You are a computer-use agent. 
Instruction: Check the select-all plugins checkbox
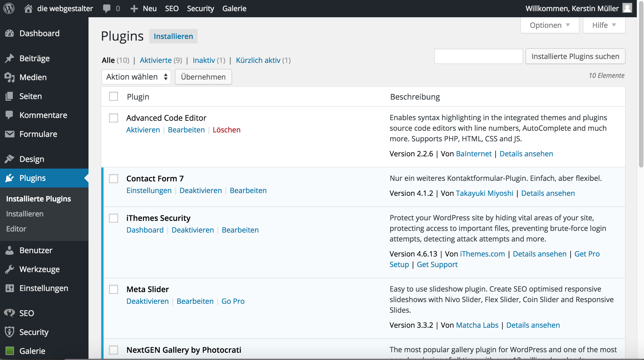pos(113,96)
